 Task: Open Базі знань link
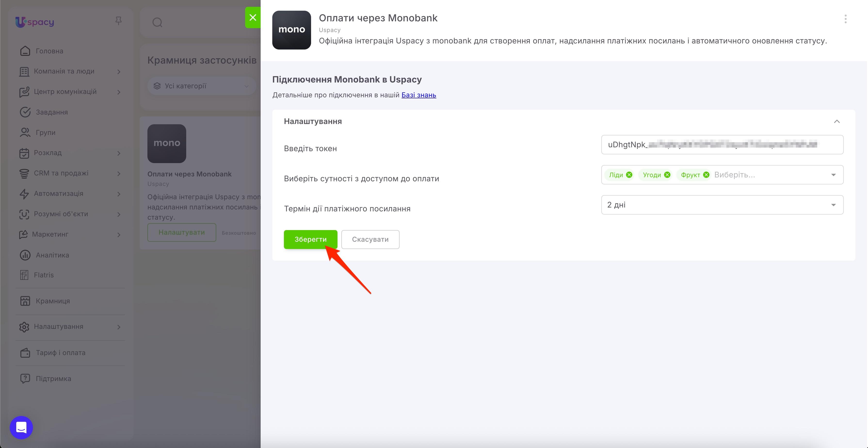point(419,95)
